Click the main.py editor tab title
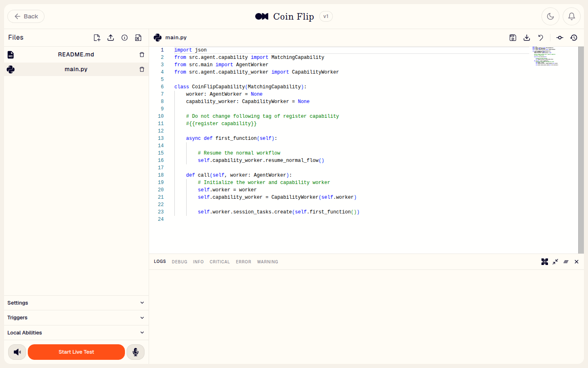Viewport: 588px width, 368px height. [176, 38]
